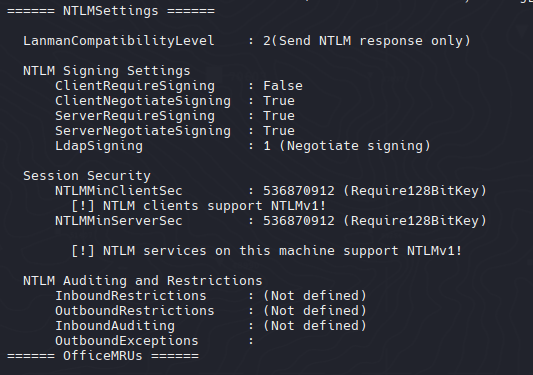Click the NTLM Signing Settings heading

107,71
